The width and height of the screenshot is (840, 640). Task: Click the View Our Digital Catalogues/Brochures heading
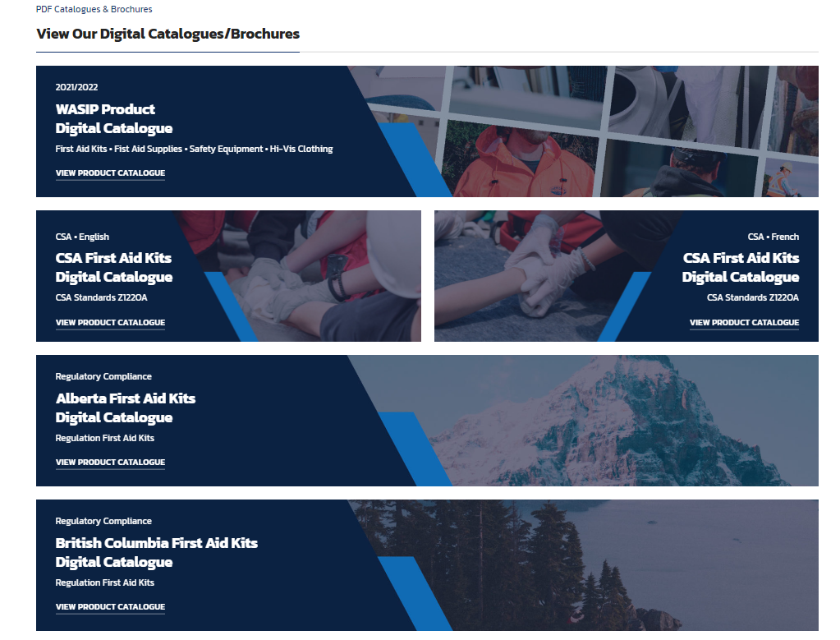(168, 34)
